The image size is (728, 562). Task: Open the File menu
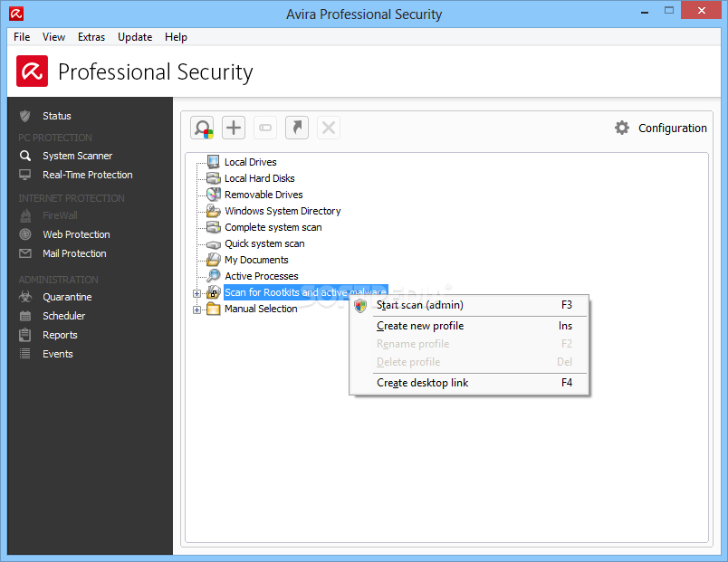(22, 37)
